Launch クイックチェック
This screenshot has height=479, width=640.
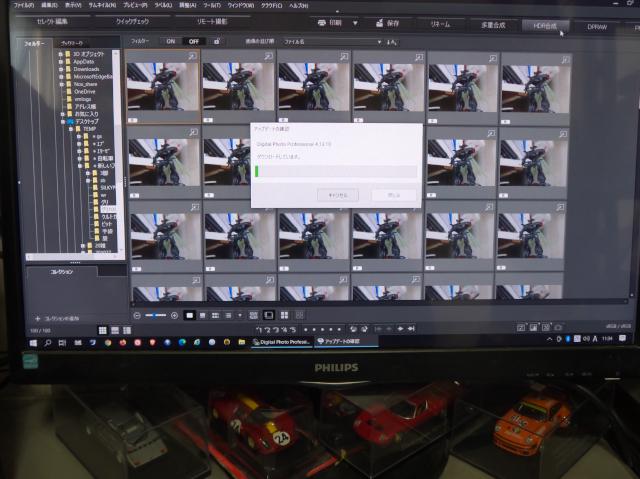pyautogui.click(x=132, y=22)
